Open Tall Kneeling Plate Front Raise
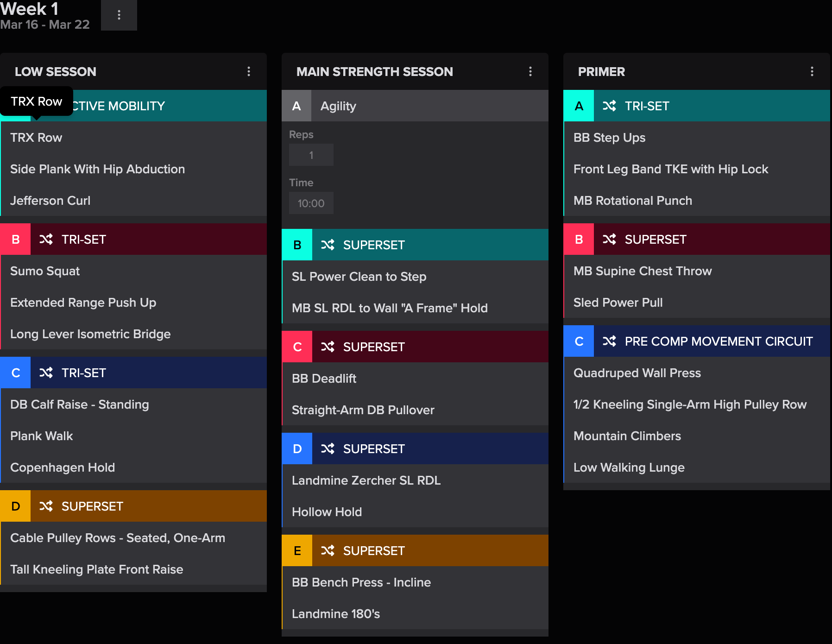 (x=133, y=569)
